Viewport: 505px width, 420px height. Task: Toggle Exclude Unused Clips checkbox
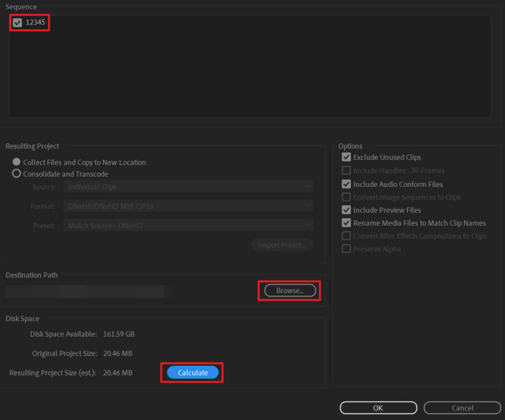click(x=346, y=157)
